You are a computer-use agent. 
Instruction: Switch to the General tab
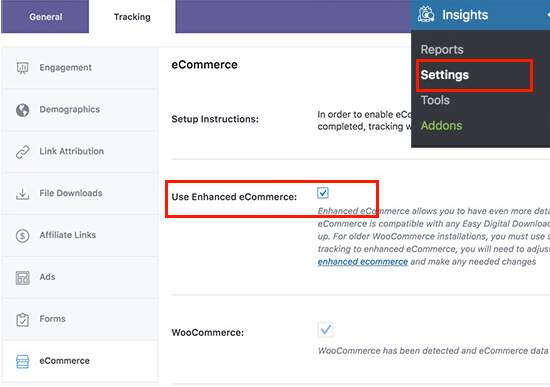point(45,16)
